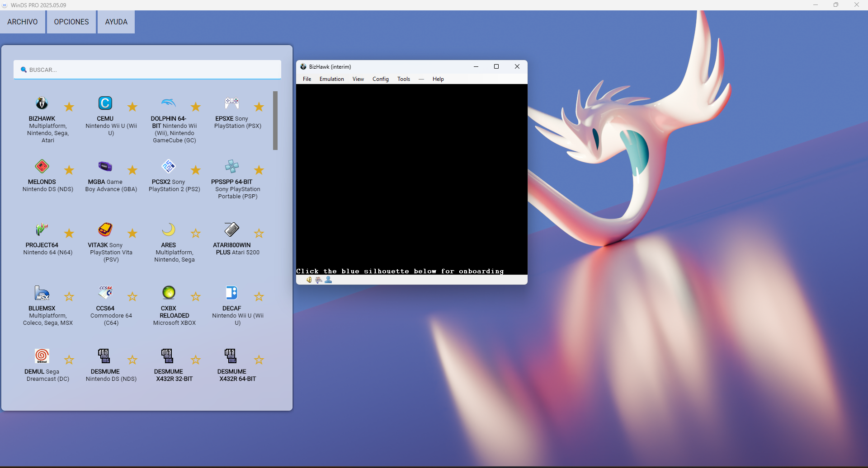Toggle the Project64 favorite star
The image size is (868, 468).
(x=69, y=233)
